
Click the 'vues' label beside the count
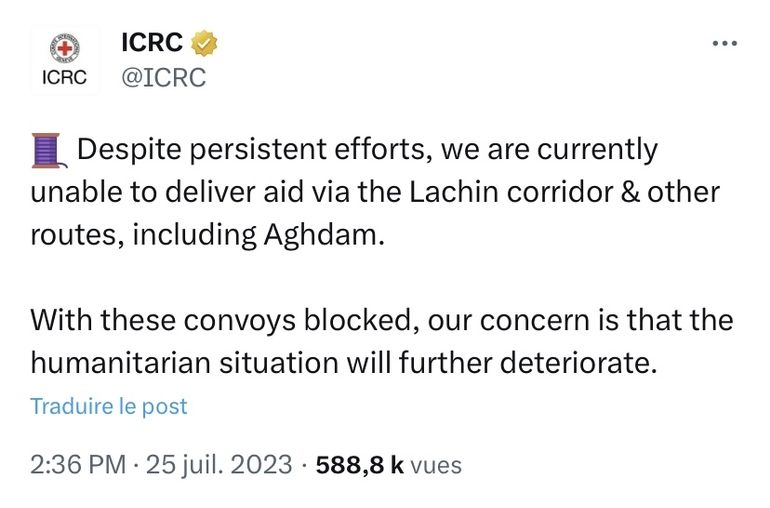pos(436,465)
